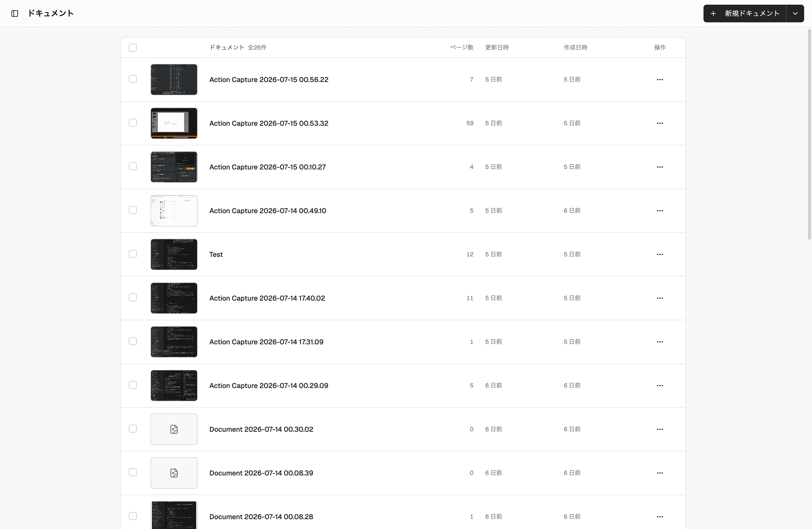Open thumbnail of Action Capture 2026-07-14 00.29.09
The width and height of the screenshot is (812, 529).
point(174,385)
